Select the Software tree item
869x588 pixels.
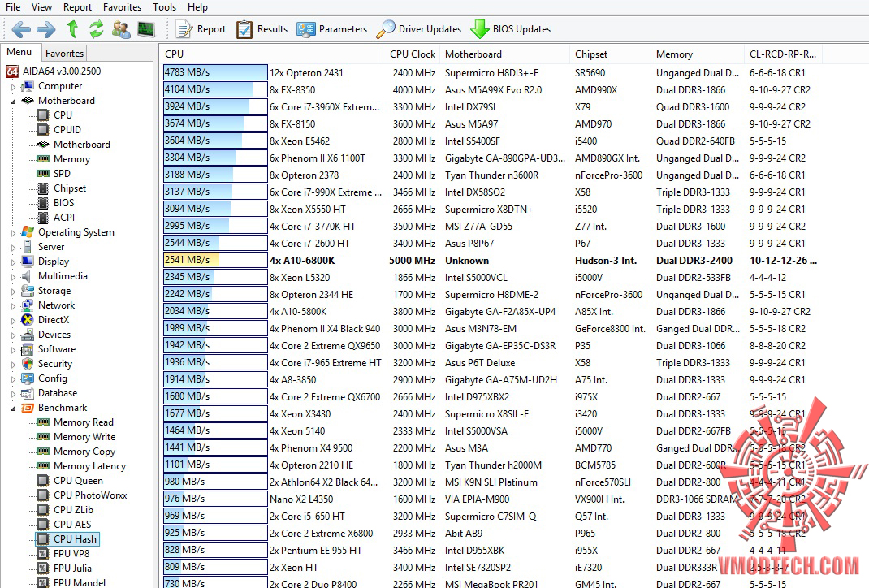tap(48, 349)
